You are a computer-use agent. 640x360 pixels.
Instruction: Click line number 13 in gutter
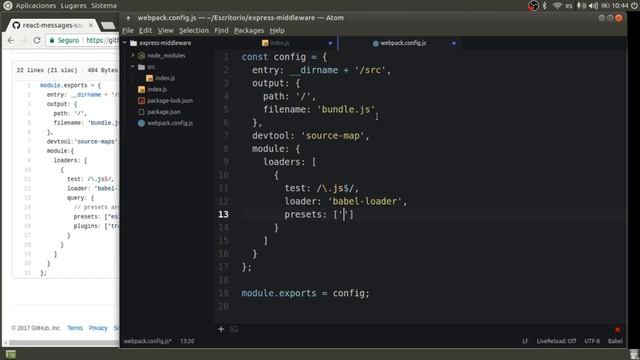coord(223,214)
